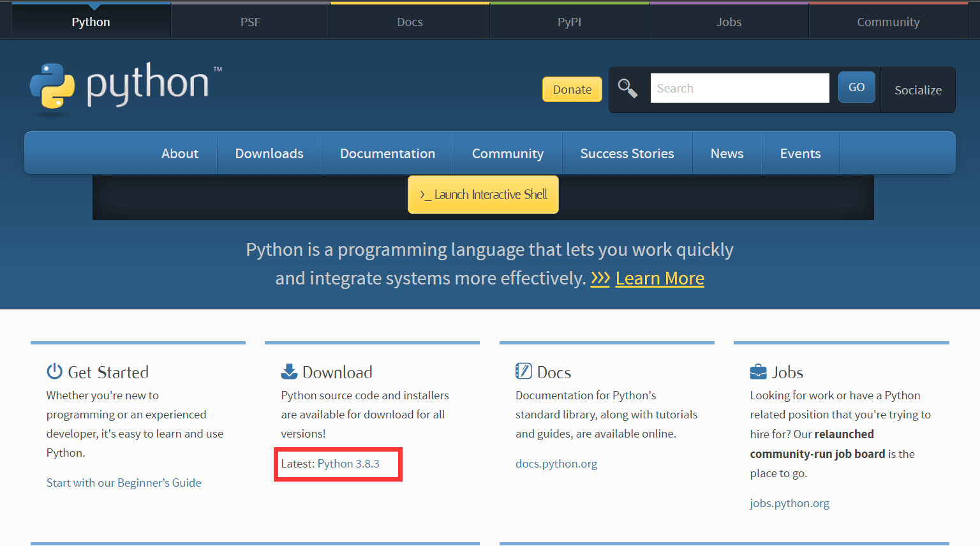Viewport: 980px width, 546px height.
Task: Go to the PyPI top tab
Action: pyautogui.click(x=570, y=22)
